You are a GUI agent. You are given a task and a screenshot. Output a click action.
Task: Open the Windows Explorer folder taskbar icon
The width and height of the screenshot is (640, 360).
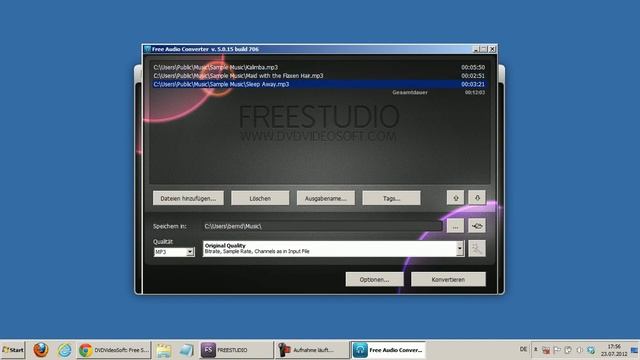point(164,350)
